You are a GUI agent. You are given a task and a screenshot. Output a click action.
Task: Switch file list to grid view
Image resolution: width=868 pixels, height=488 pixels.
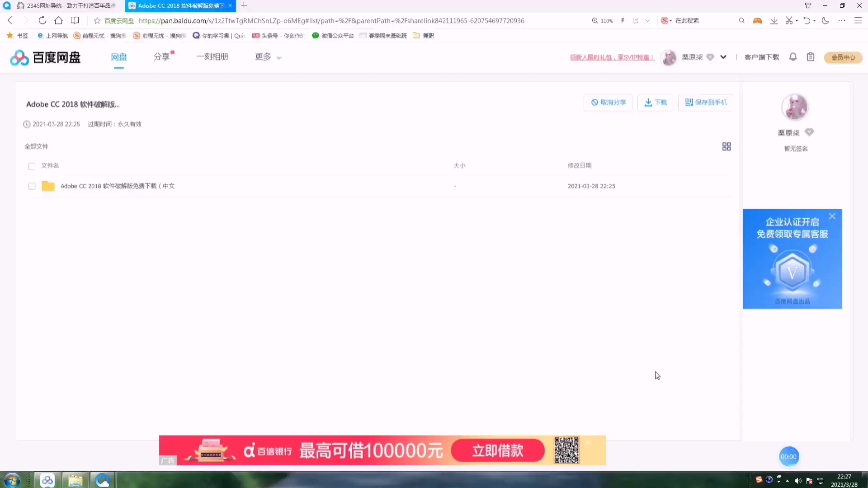tap(726, 146)
